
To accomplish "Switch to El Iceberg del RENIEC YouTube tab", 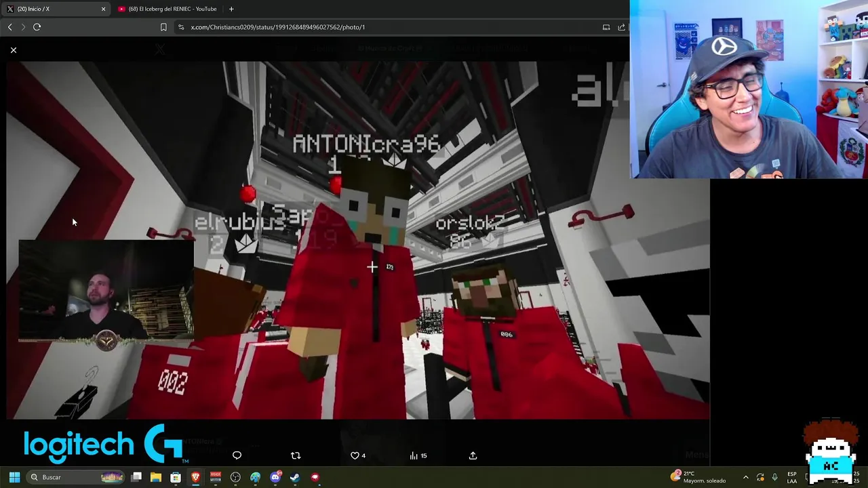I will coord(167,9).
